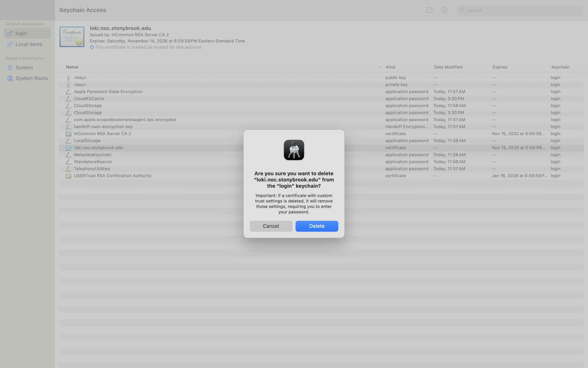Screen dimensions: 588x368
Task: Click the 'public key' kind cell
Action: [x=395, y=78]
